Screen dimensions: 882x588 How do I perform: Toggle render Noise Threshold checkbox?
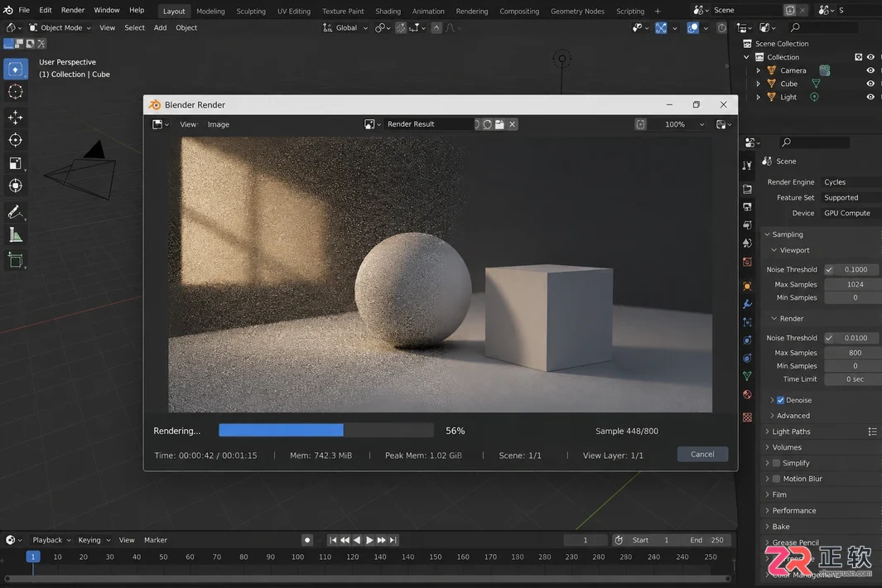pos(828,338)
